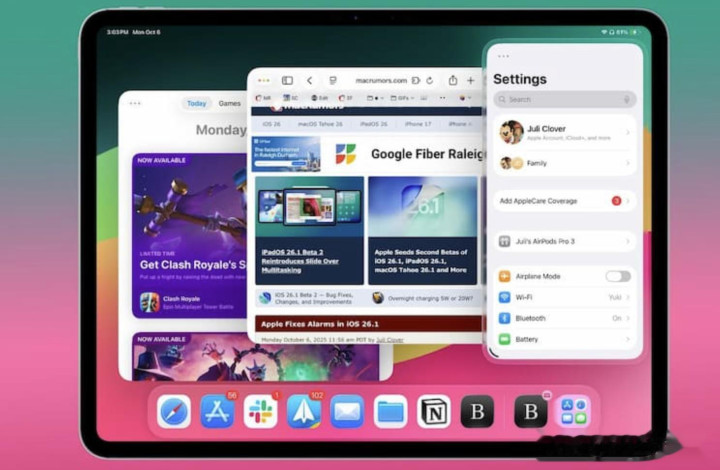Open the Edit bookmark in the favorites bar
This screenshot has width=720, height=470.
pyautogui.click(x=320, y=98)
